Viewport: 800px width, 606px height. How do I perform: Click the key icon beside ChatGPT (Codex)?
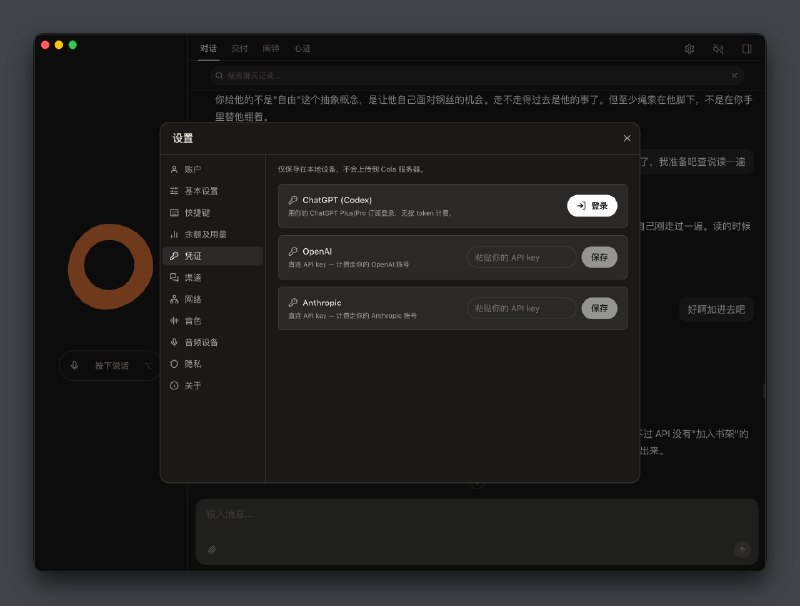pyautogui.click(x=293, y=200)
